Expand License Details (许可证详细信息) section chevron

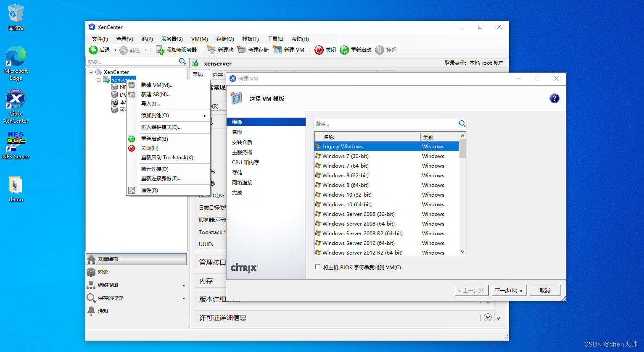tap(488, 318)
